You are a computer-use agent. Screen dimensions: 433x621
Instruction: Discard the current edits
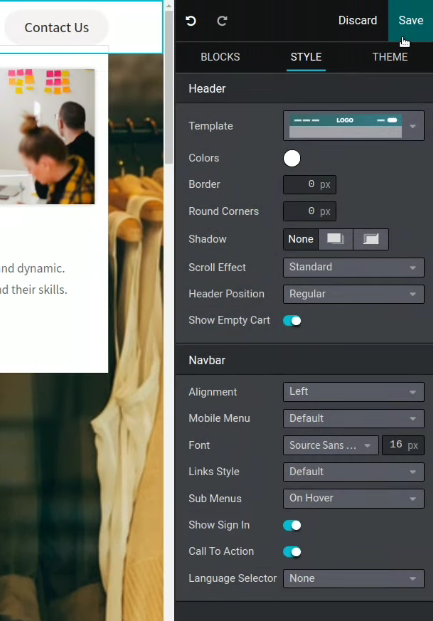click(357, 21)
